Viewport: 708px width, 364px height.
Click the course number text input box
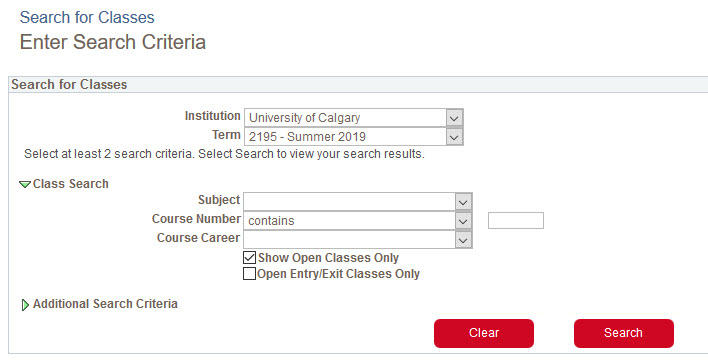coord(516,220)
